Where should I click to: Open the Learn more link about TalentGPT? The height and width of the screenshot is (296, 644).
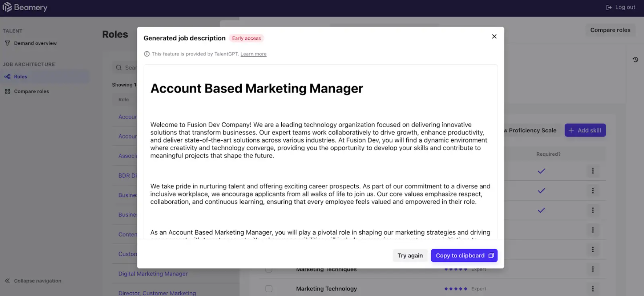[253, 54]
